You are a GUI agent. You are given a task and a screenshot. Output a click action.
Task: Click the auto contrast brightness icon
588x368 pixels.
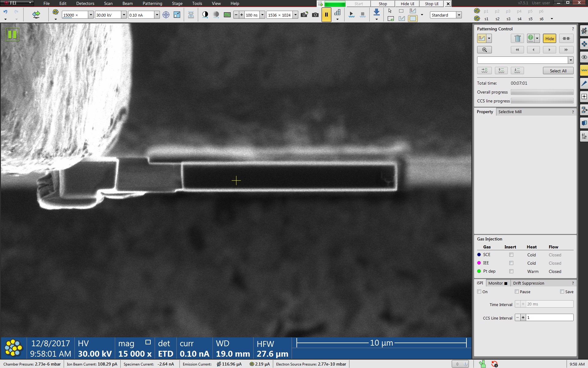click(205, 15)
